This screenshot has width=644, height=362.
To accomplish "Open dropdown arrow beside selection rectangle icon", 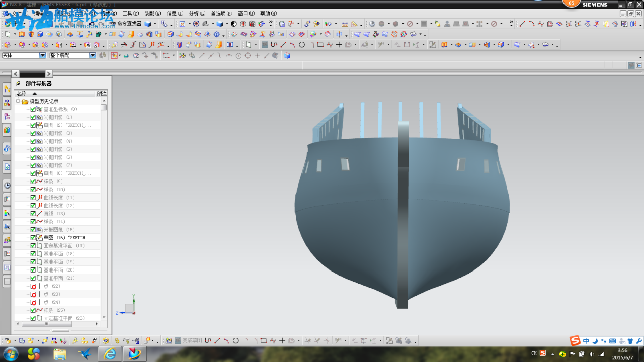I will click(174, 56).
